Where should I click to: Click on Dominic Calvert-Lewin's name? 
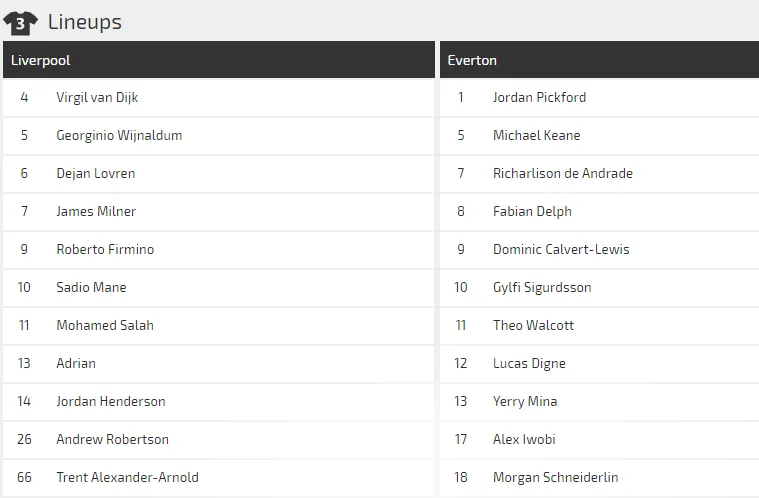pyautogui.click(x=561, y=249)
